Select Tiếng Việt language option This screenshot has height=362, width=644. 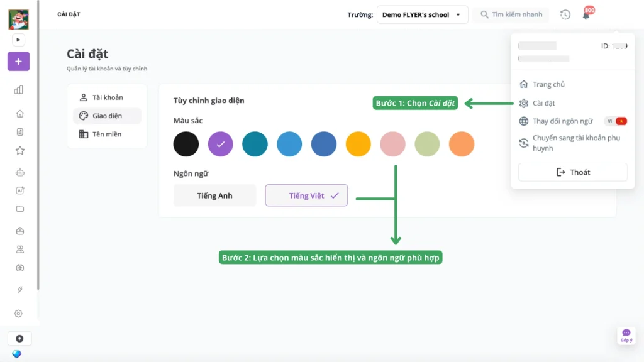(x=306, y=195)
